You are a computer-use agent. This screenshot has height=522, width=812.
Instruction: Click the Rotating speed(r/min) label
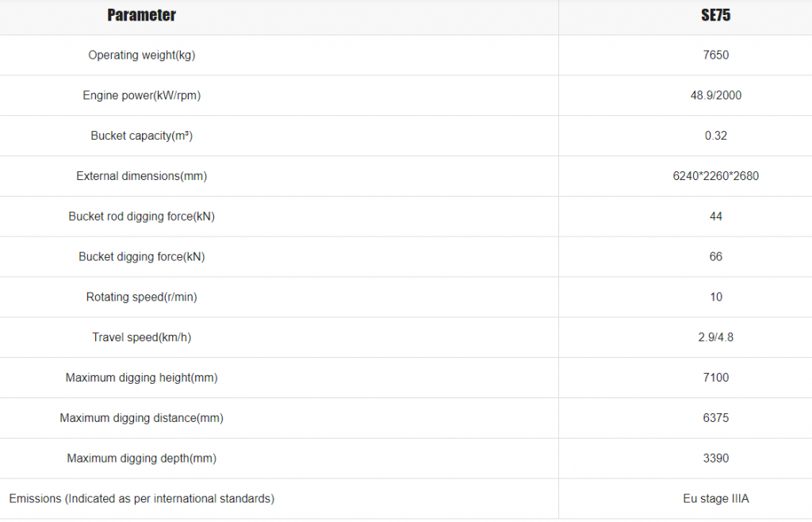[141, 297]
